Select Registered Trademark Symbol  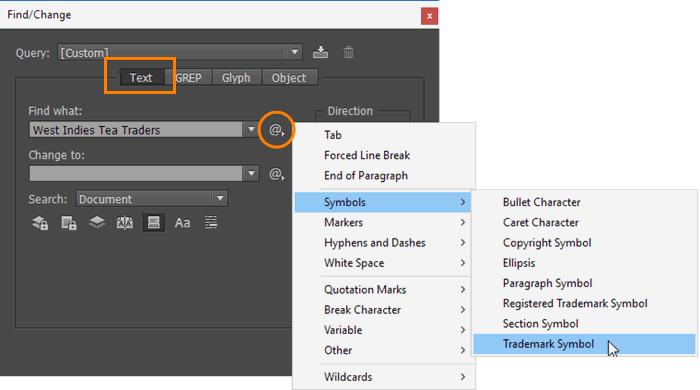[584, 303]
